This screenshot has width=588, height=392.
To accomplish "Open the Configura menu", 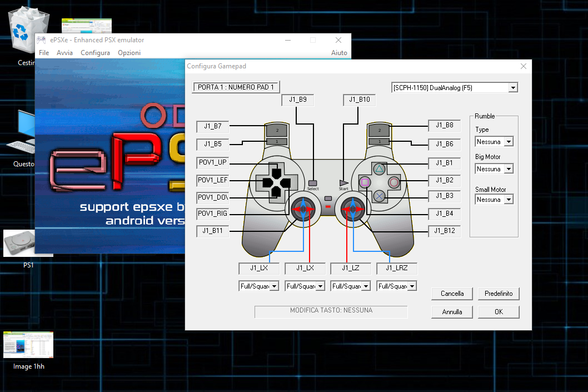I will point(95,53).
